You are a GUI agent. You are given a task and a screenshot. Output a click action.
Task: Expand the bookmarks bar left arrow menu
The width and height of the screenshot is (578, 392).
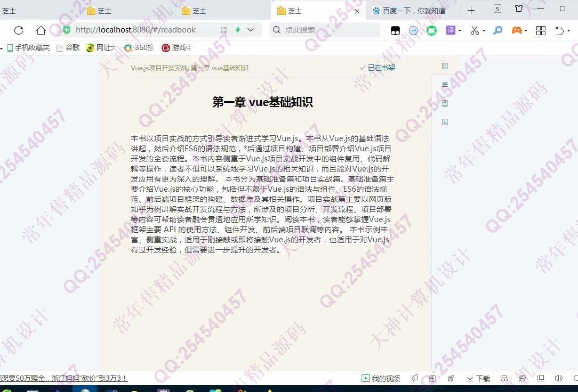[x=2, y=48]
